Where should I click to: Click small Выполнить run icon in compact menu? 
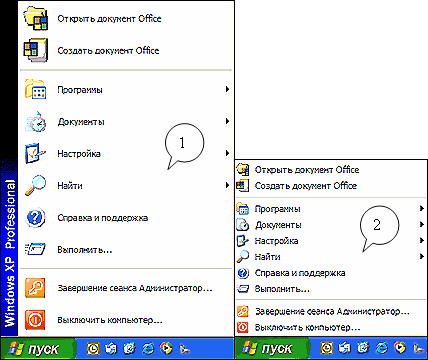243,289
